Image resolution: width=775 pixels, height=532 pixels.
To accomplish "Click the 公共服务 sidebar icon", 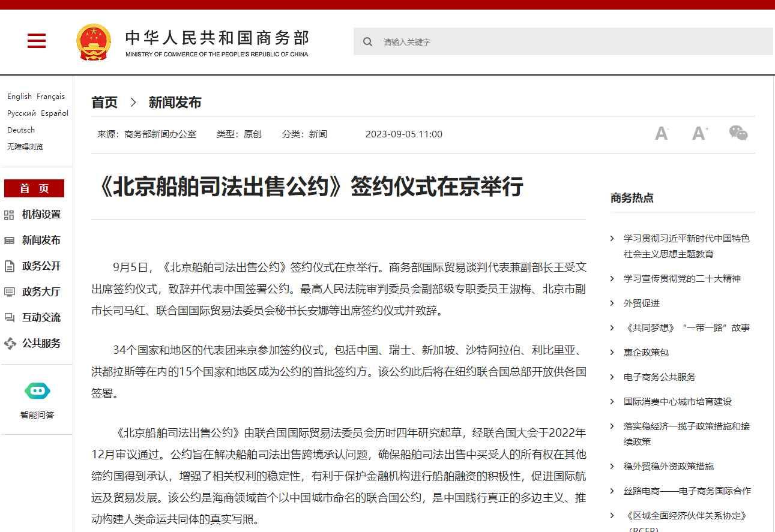I will (10, 344).
